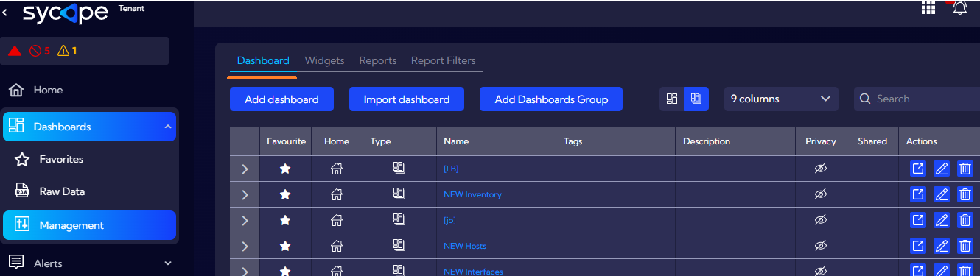The height and width of the screenshot is (276, 980).
Task: Switch to the Widgets tab
Action: point(324,60)
